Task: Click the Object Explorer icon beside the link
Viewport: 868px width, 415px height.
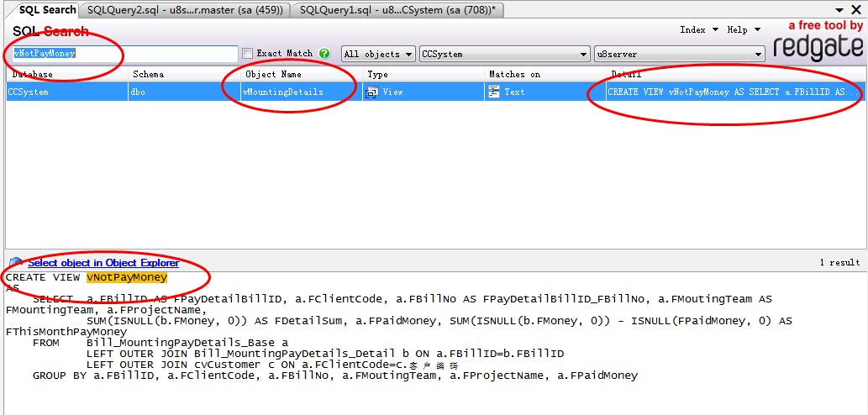Action: pyautogui.click(x=15, y=263)
